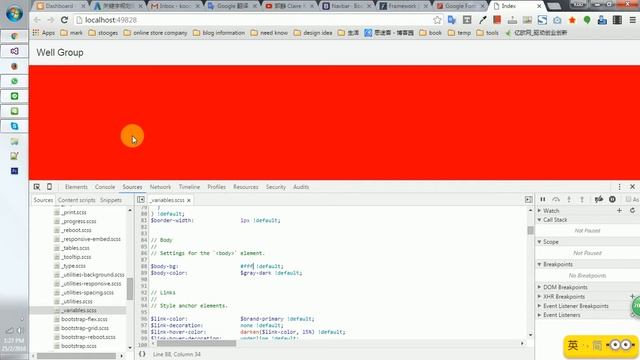640x360 pixels.
Task: Open Visual Studio from the taskbar
Action: [14, 51]
